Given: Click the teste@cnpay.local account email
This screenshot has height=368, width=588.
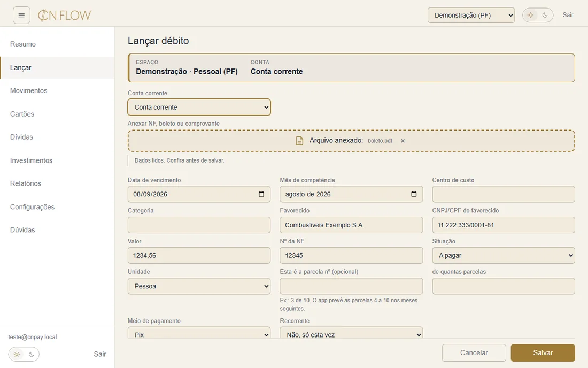Looking at the screenshot, I should 33,337.
